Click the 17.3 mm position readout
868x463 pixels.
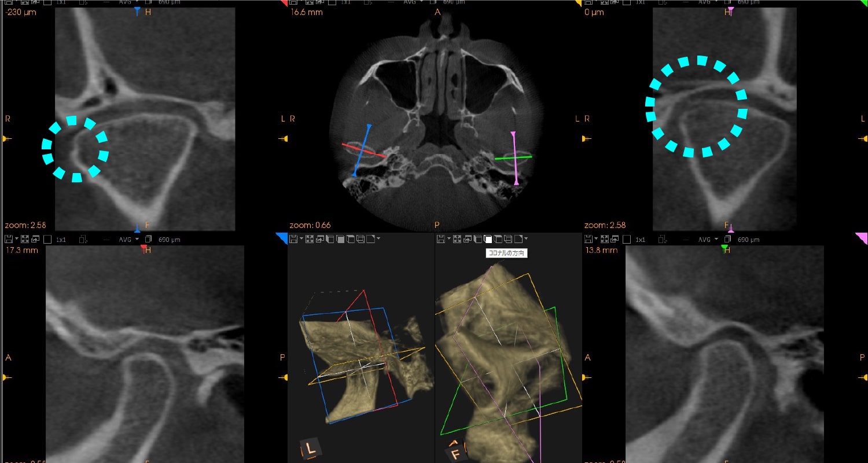pos(22,251)
